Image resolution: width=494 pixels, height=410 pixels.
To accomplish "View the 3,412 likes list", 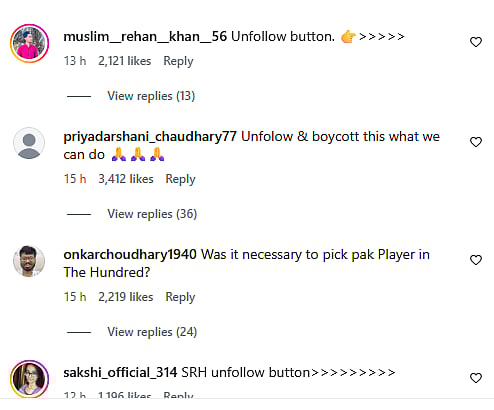I will coord(126,179).
